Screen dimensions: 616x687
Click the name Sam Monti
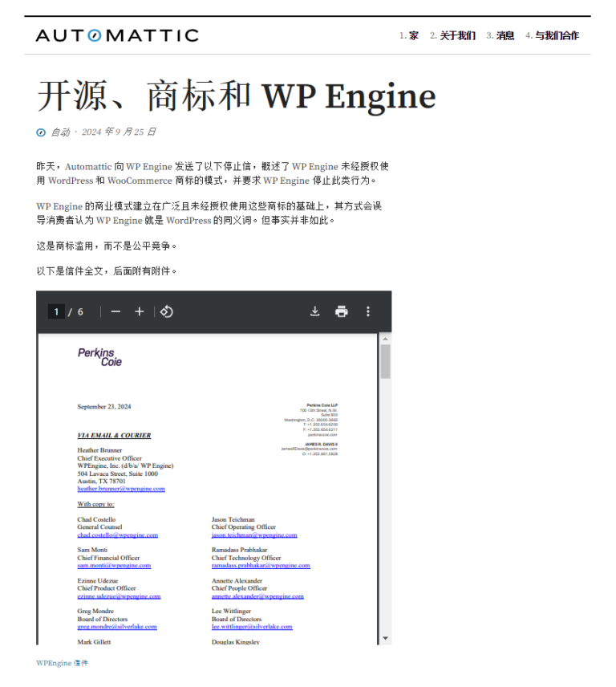pos(92,550)
